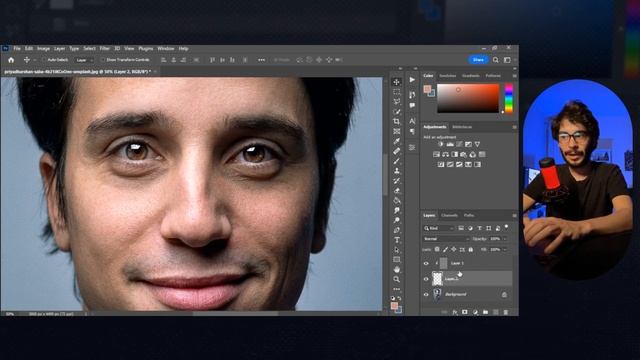The width and height of the screenshot is (640, 360).
Task: Toggle the layer filter on/off switch
Action: click(x=507, y=227)
